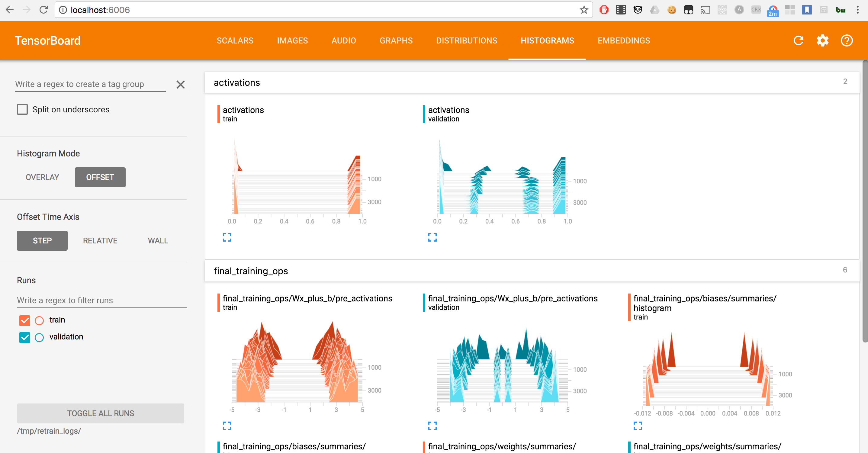Open the DISTRIBUTIONS tab
The height and width of the screenshot is (453, 868).
(x=466, y=41)
